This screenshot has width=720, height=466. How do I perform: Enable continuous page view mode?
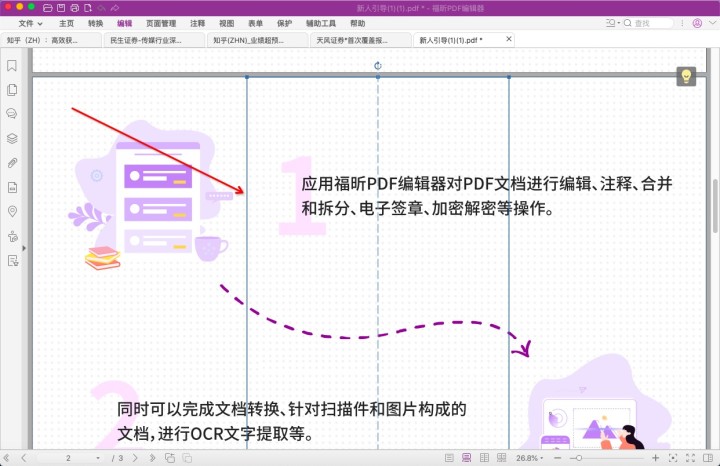(467, 457)
